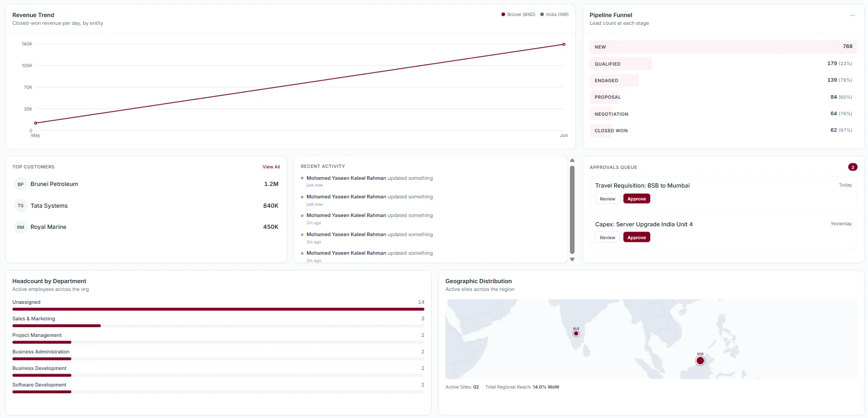Screen dimensions: 868x418
Task: Click the Active Sites: 02 statistic
Action: tap(462, 387)
